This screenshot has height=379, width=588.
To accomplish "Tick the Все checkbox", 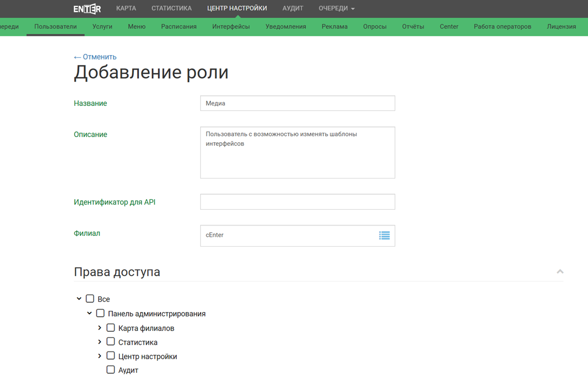I will (x=90, y=299).
